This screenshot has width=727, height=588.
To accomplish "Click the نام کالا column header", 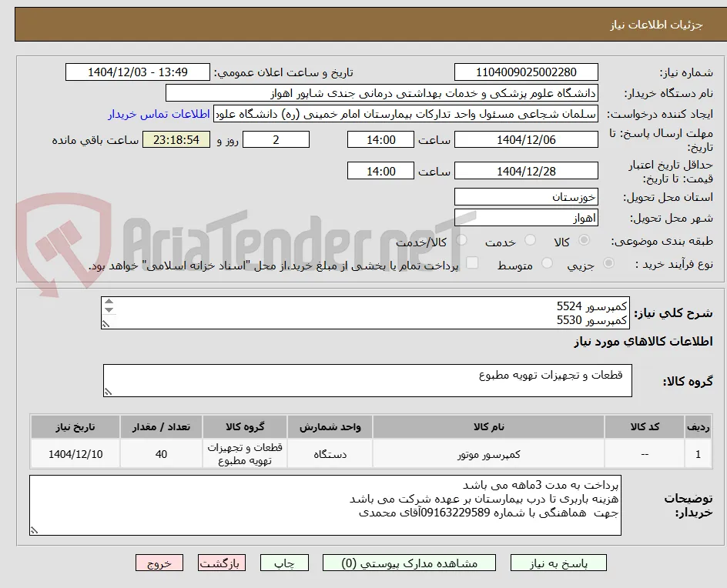I will [489, 426].
